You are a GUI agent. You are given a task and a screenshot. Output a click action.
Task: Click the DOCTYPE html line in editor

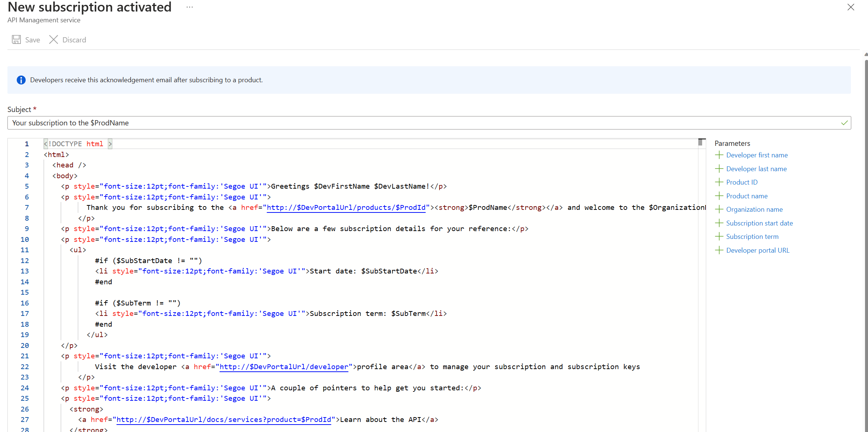[78, 144]
